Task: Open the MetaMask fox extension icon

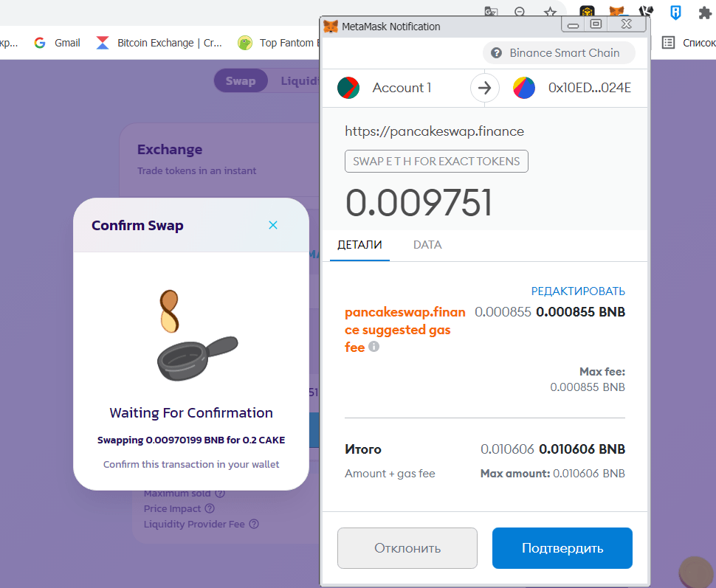Action: 616,12
